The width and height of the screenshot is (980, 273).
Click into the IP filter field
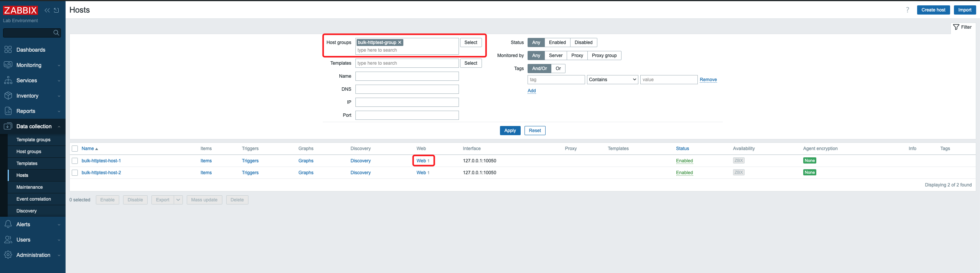407,102
